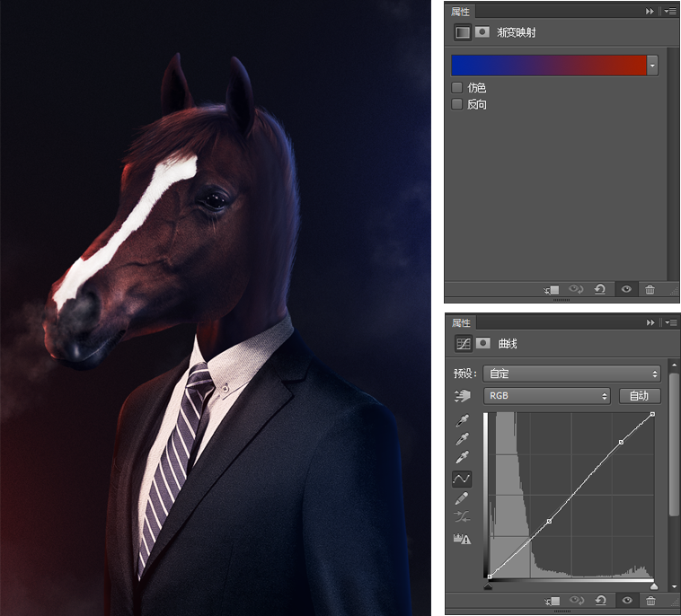This screenshot has height=616, width=681.
Task: Click the horse portrait image
Action: tap(216, 308)
